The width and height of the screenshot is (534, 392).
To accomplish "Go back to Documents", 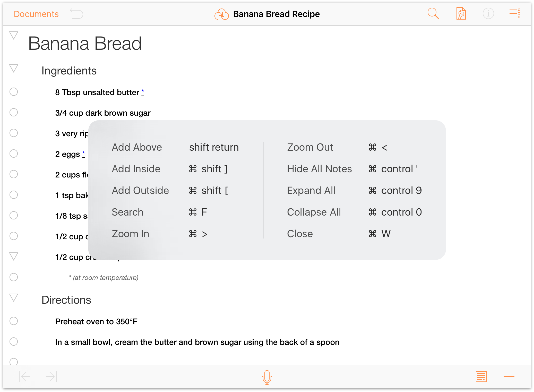I will point(36,14).
